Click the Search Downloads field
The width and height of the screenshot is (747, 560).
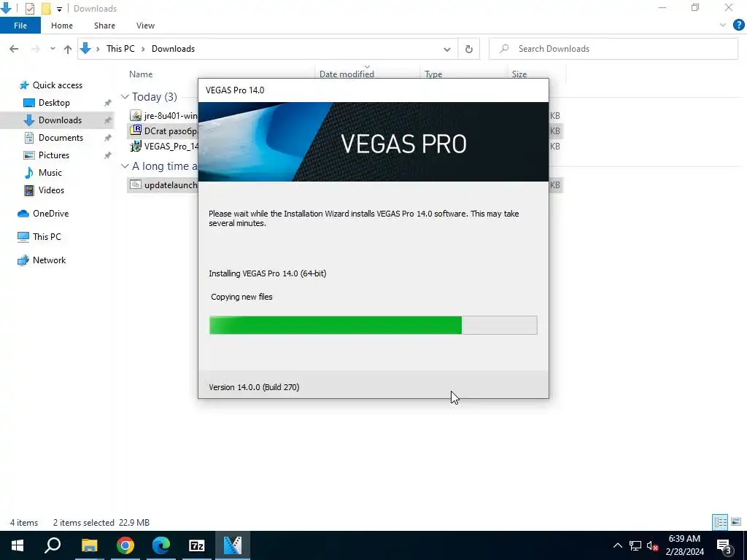point(614,49)
